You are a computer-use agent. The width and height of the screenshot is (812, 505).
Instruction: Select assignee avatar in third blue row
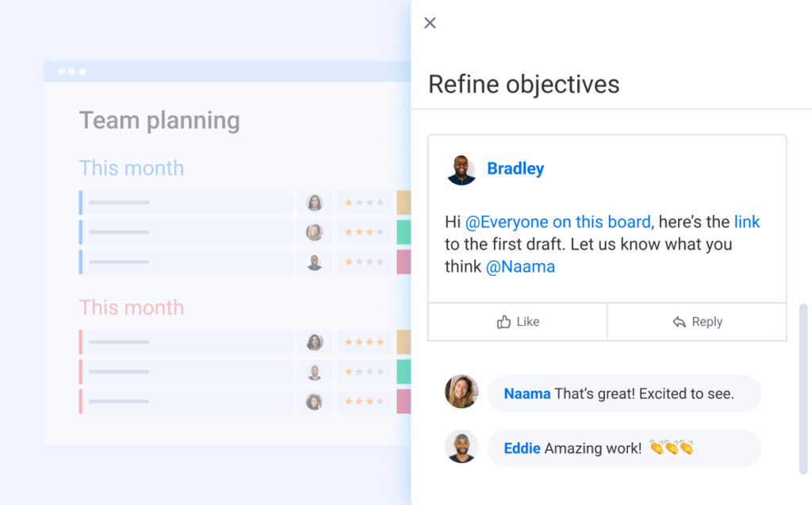pos(315,262)
